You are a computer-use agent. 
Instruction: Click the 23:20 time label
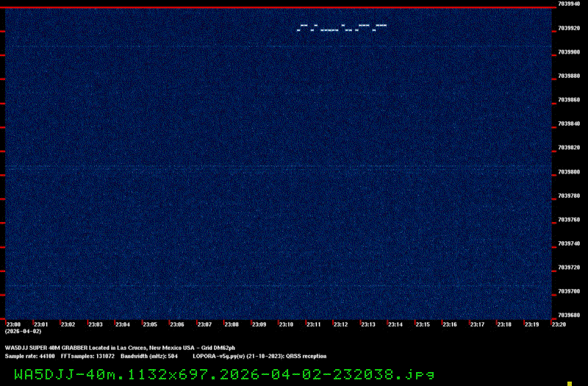pyautogui.click(x=559, y=324)
